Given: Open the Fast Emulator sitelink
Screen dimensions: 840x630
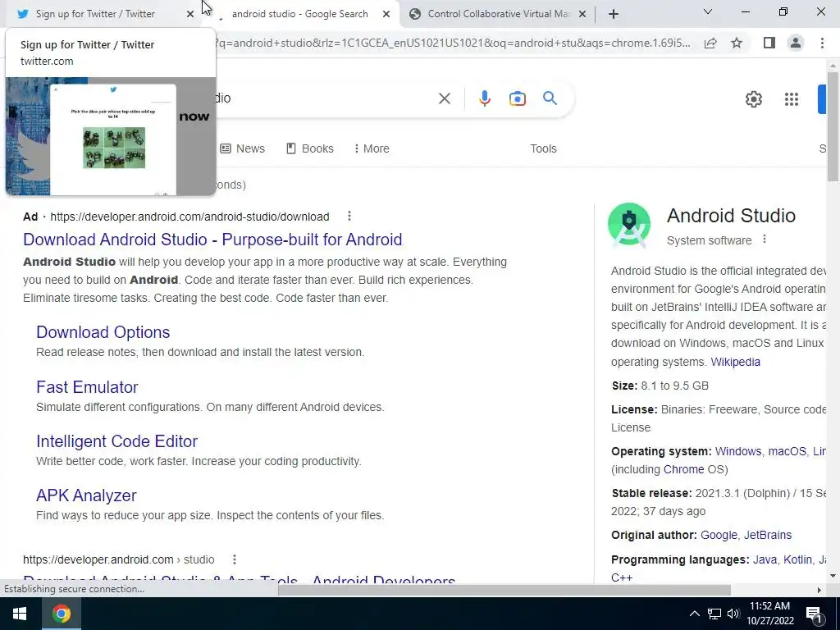Looking at the screenshot, I should pyautogui.click(x=87, y=387).
